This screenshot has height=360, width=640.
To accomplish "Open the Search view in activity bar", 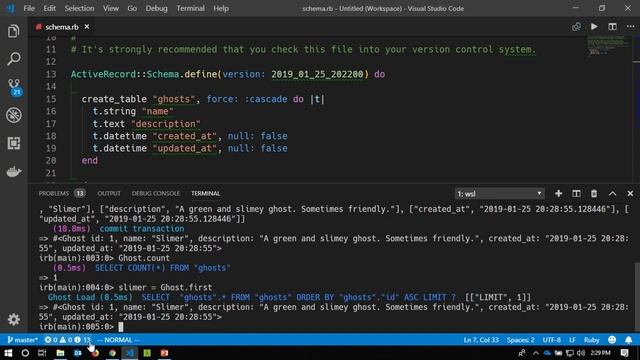I will click(x=13, y=59).
